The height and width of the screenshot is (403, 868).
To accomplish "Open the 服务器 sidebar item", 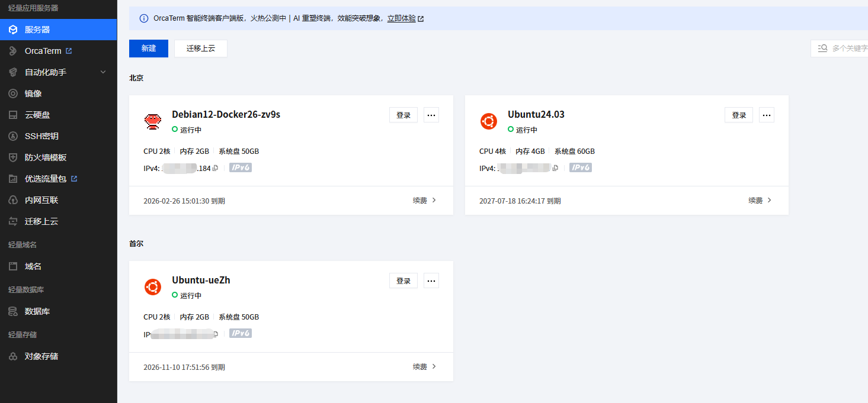I will tap(58, 30).
